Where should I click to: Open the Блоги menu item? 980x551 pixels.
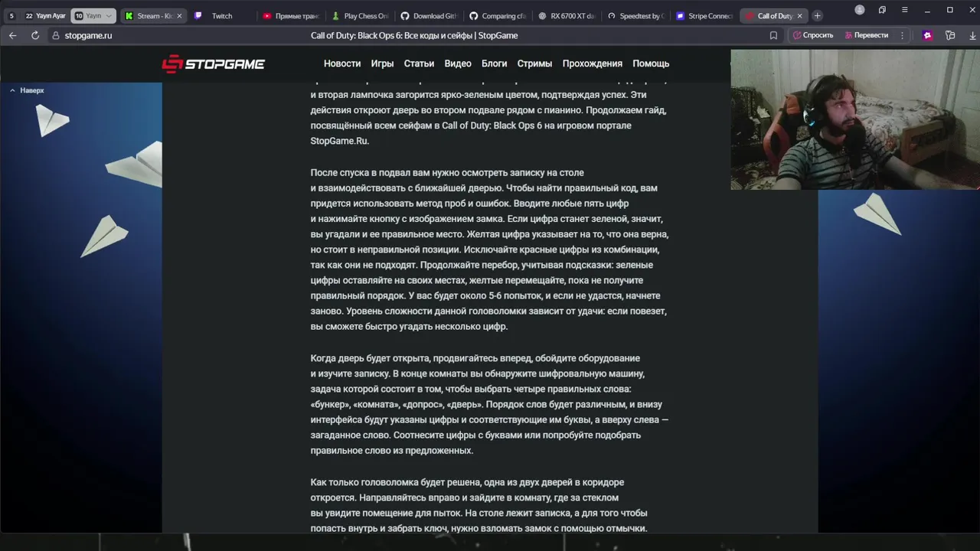click(x=495, y=64)
